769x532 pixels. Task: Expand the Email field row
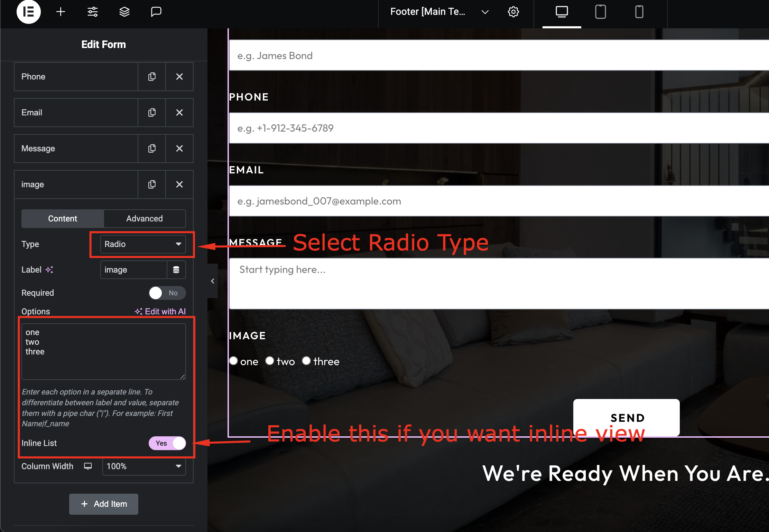coord(76,113)
